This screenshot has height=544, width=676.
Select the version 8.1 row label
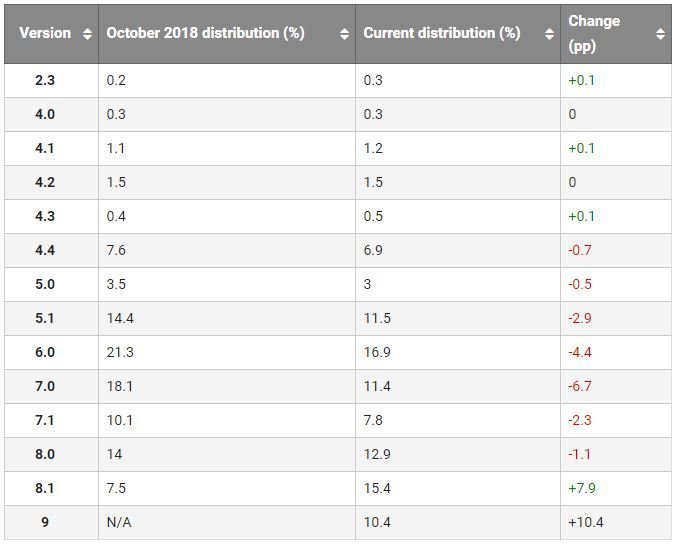coord(44,488)
